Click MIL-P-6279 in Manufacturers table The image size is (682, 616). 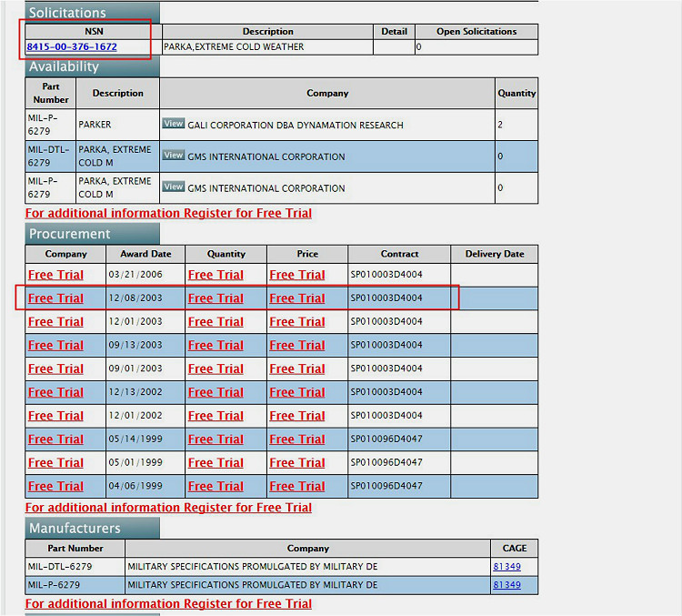pos(54,585)
